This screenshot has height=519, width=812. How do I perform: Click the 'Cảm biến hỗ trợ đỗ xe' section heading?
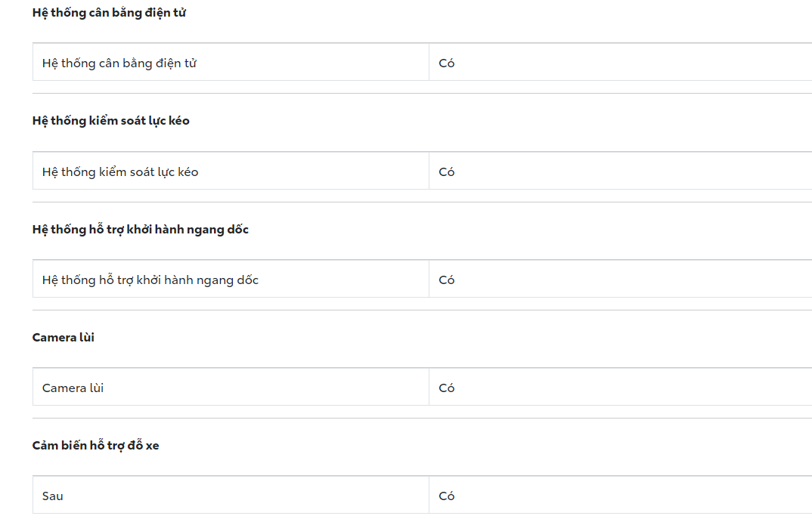point(95,446)
